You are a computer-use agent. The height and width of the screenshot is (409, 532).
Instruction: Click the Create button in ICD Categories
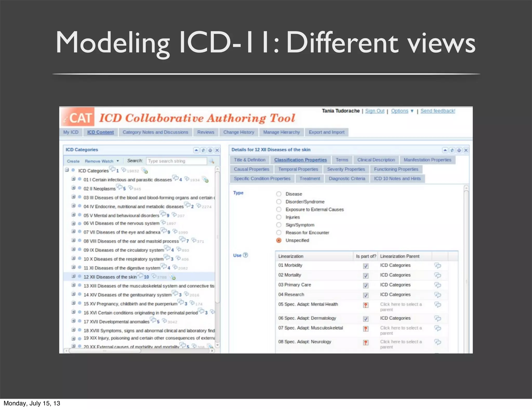73,161
